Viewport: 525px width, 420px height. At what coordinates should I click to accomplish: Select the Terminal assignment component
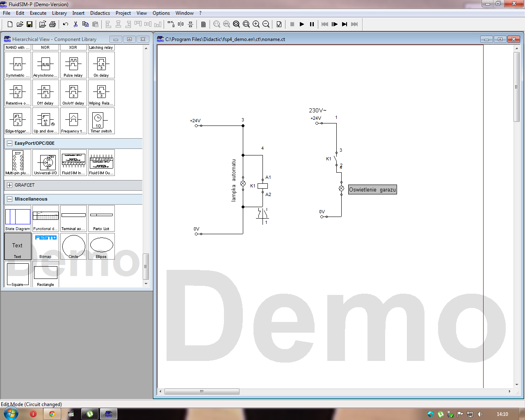(73, 219)
